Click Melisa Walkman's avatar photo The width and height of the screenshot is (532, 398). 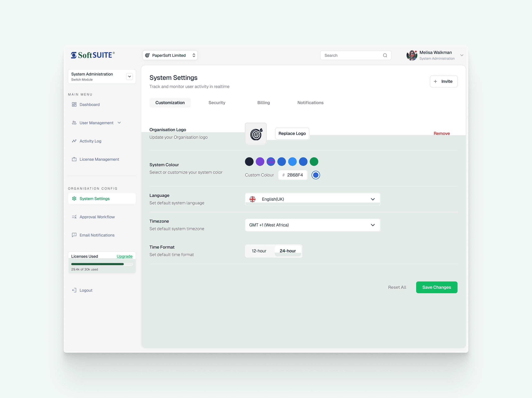click(x=412, y=55)
